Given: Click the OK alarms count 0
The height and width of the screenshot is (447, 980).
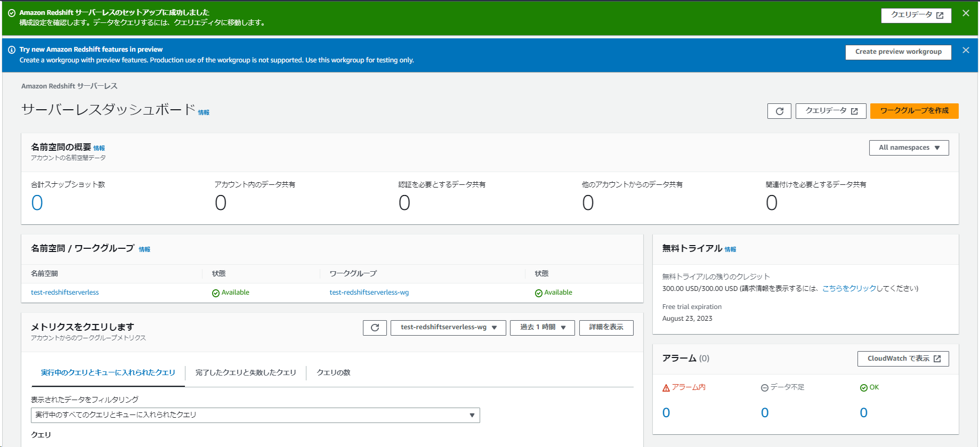Looking at the screenshot, I should (x=864, y=413).
